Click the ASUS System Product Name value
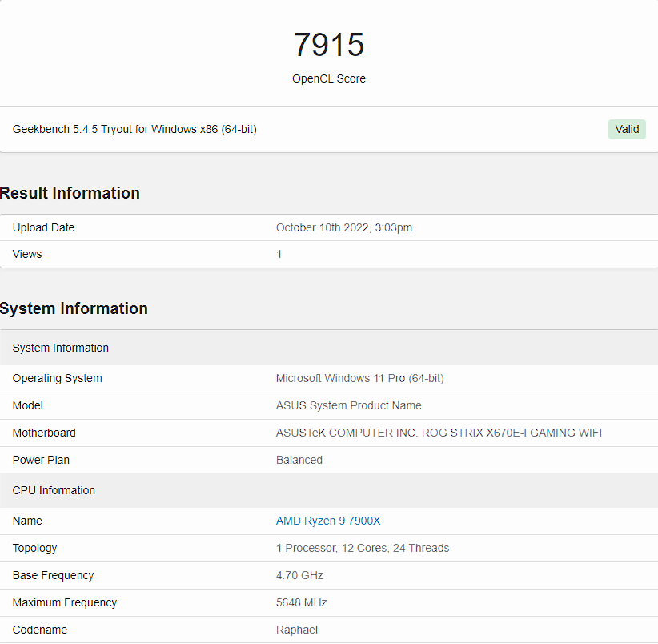Screen dimensions: 658x644 click(x=348, y=405)
